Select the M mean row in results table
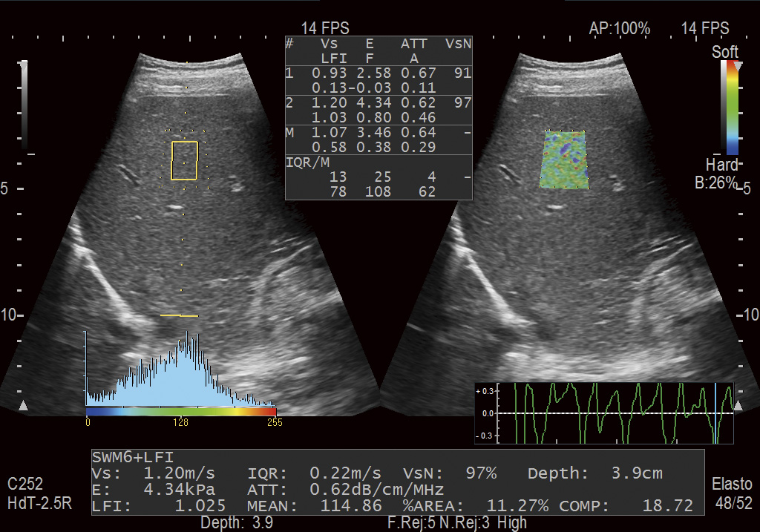The image size is (760, 532). click(379, 139)
